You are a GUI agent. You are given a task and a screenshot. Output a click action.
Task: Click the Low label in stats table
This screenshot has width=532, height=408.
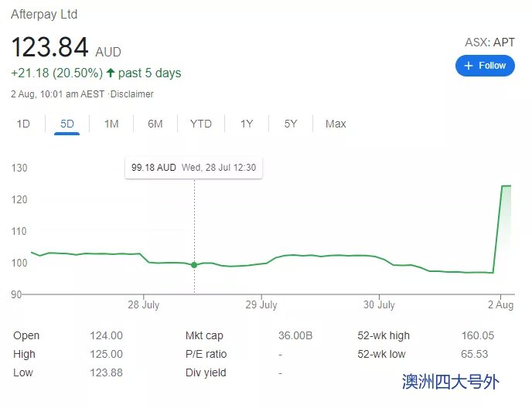[x=23, y=372]
